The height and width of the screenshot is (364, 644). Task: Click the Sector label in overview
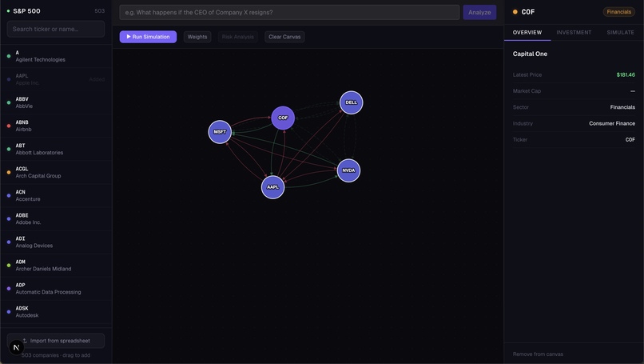click(520, 107)
